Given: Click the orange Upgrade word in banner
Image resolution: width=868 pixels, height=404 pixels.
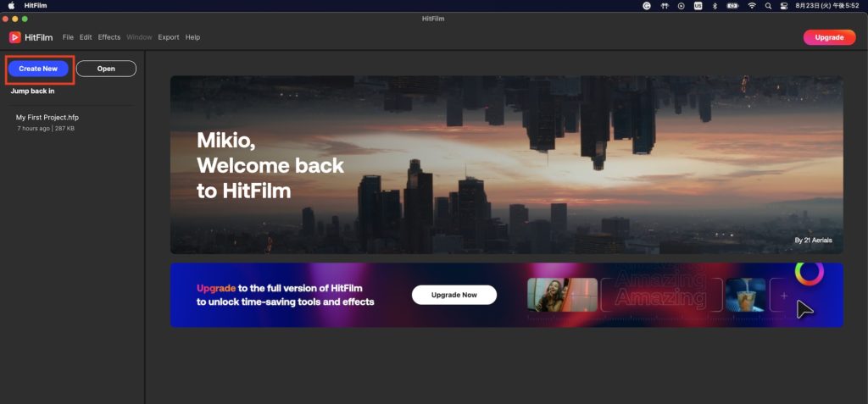Looking at the screenshot, I should tap(216, 288).
